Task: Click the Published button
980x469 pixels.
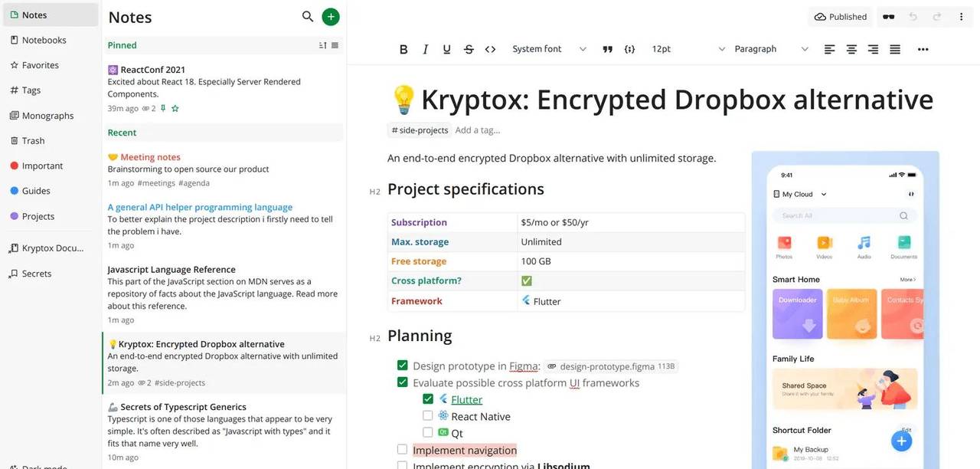Action: (841, 17)
